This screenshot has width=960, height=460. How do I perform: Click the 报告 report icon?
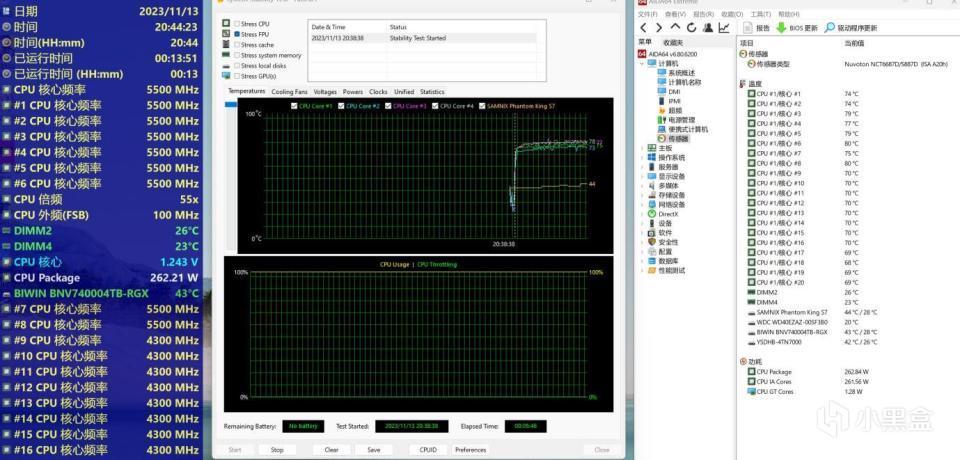[746, 28]
